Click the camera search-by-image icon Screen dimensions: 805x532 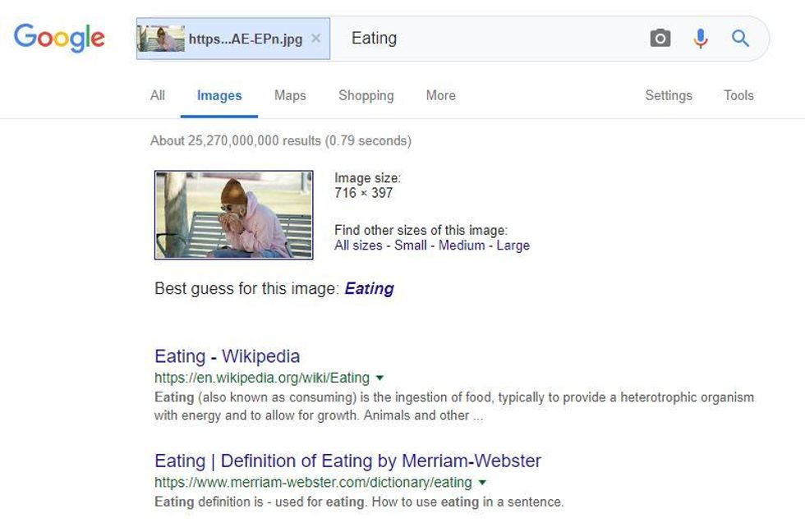pos(660,38)
